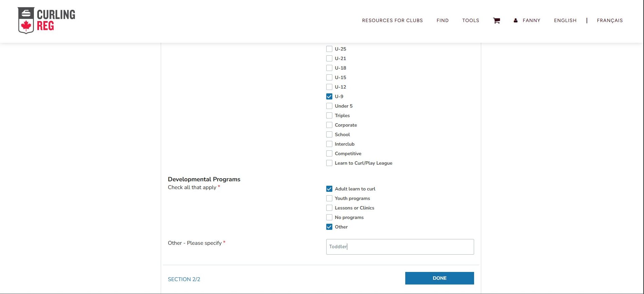Image resolution: width=644 pixels, height=294 pixels.
Task: Check Learn to Curl/Play League checkbox
Action: [329, 163]
